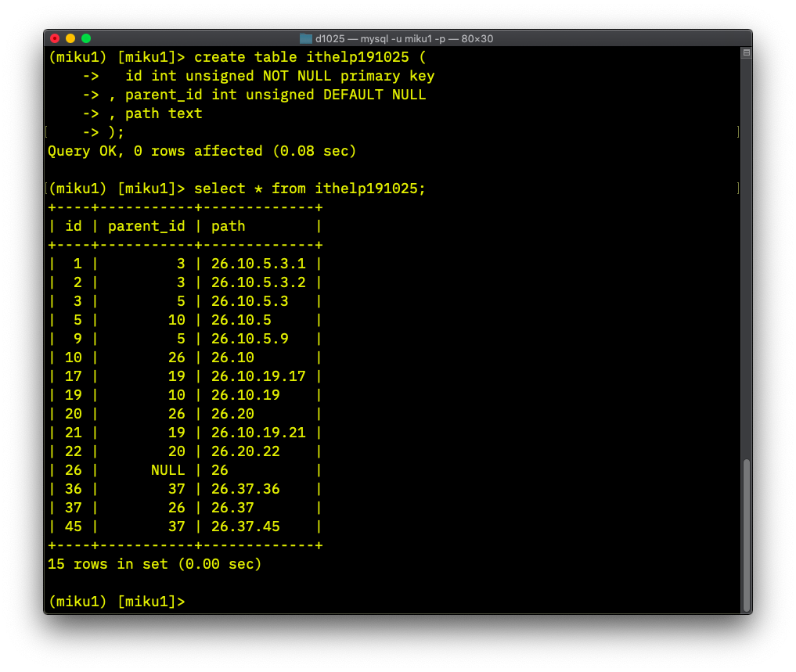The image size is (796, 672).
Task: Click the window title text d1025 mysql
Action: (404, 38)
